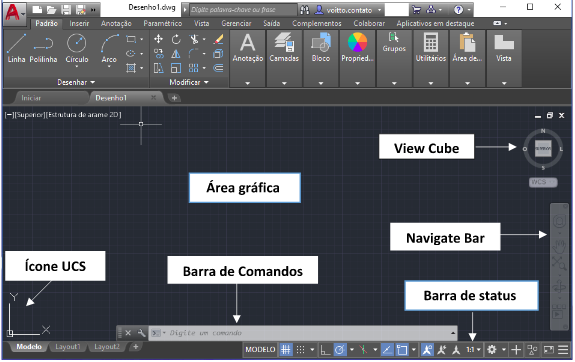
Task: Toggle annotation objects visibility in status bar
Action: tap(427, 350)
